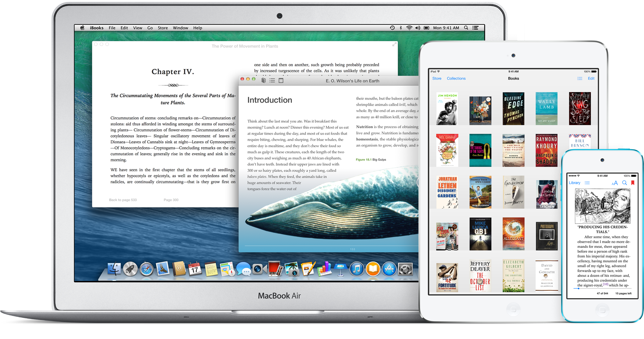Open Pages icon in Dock

pyautogui.click(x=308, y=269)
